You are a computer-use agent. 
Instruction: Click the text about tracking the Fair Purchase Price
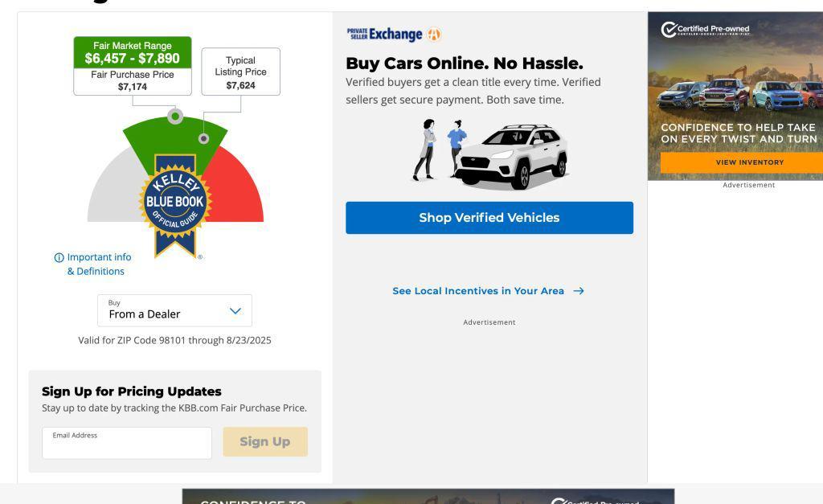(x=174, y=408)
